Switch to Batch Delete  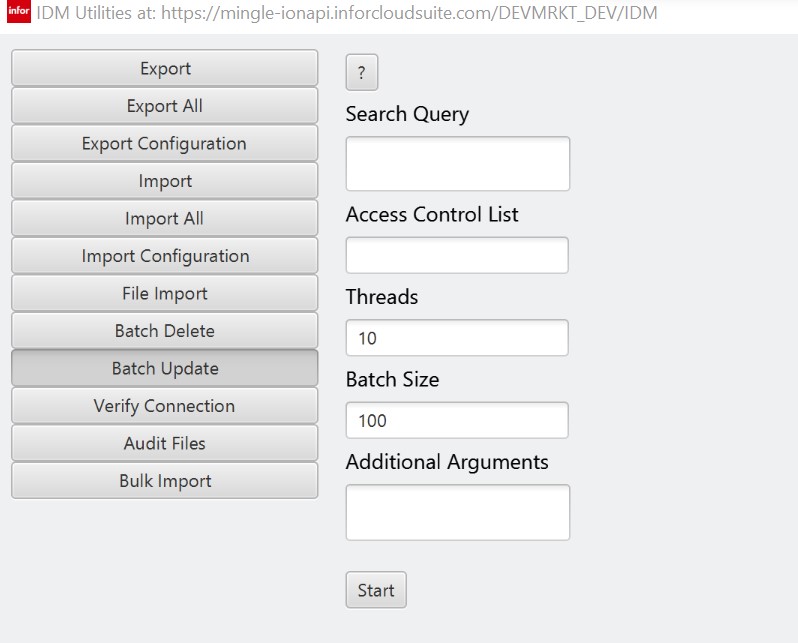(165, 331)
